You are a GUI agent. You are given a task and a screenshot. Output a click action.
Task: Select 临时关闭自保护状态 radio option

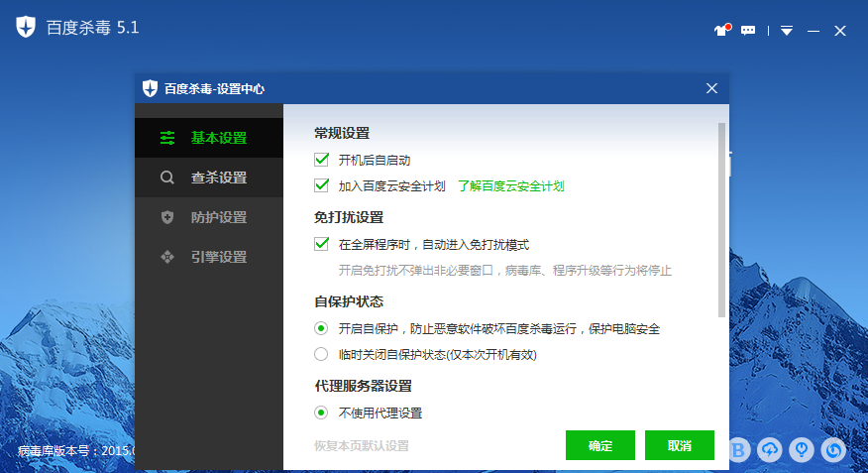coord(321,354)
